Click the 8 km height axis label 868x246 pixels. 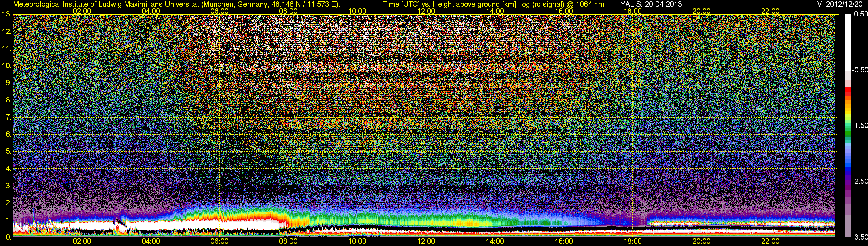tap(8, 100)
